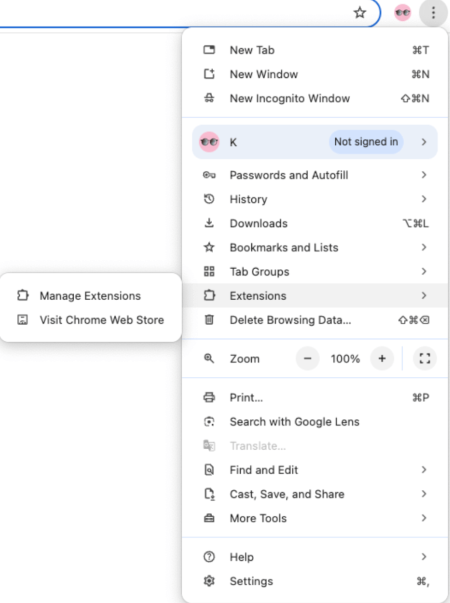The height and width of the screenshot is (603, 450).
Task: Click the Cast, Save, and Share icon
Action: [209, 494]
